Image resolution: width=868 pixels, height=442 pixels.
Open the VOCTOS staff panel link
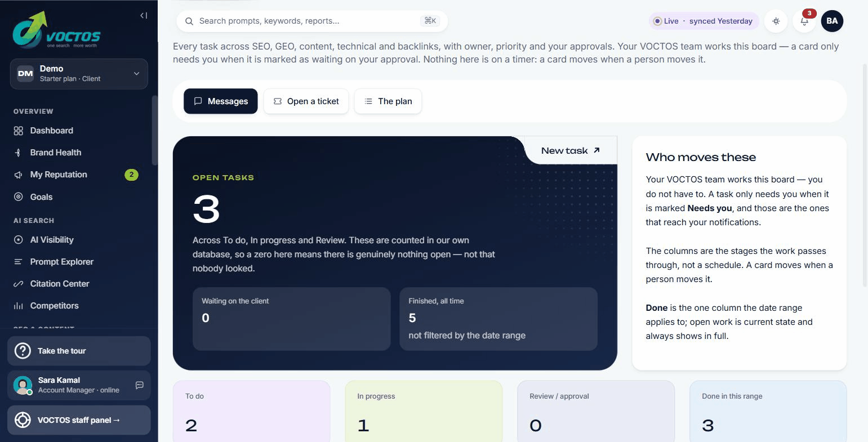(79, 420)
